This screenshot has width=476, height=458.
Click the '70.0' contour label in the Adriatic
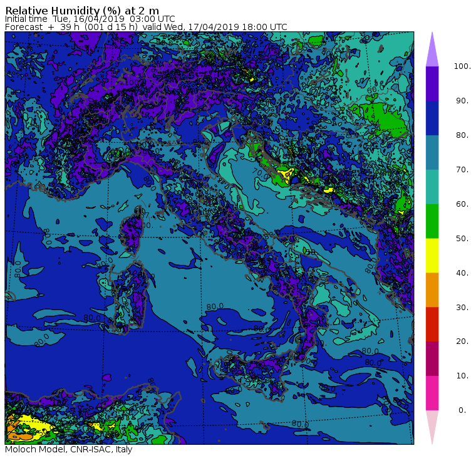point(260,174)
